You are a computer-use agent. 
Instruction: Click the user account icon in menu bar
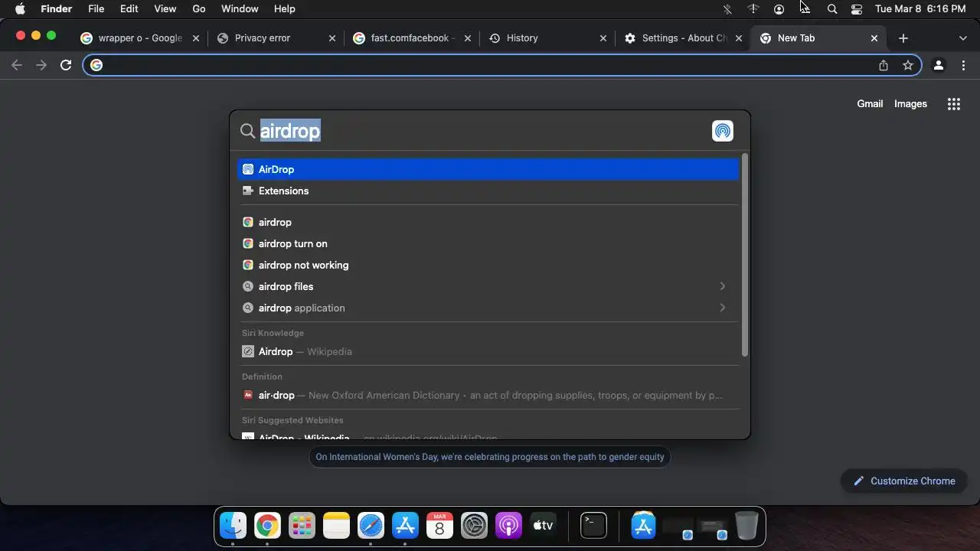pyautogui.click(x=779, y=9)
